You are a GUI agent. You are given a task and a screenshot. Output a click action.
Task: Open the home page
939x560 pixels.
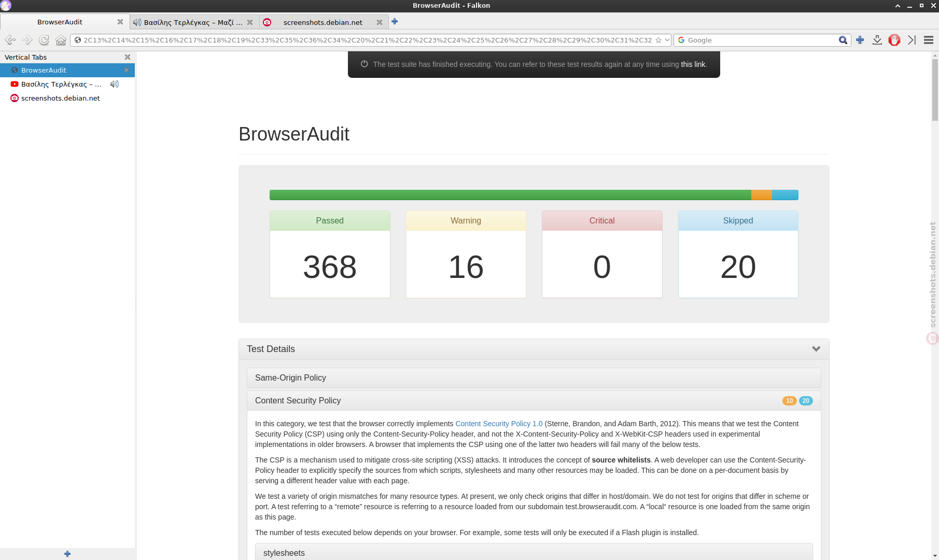(x=61, y=40)
